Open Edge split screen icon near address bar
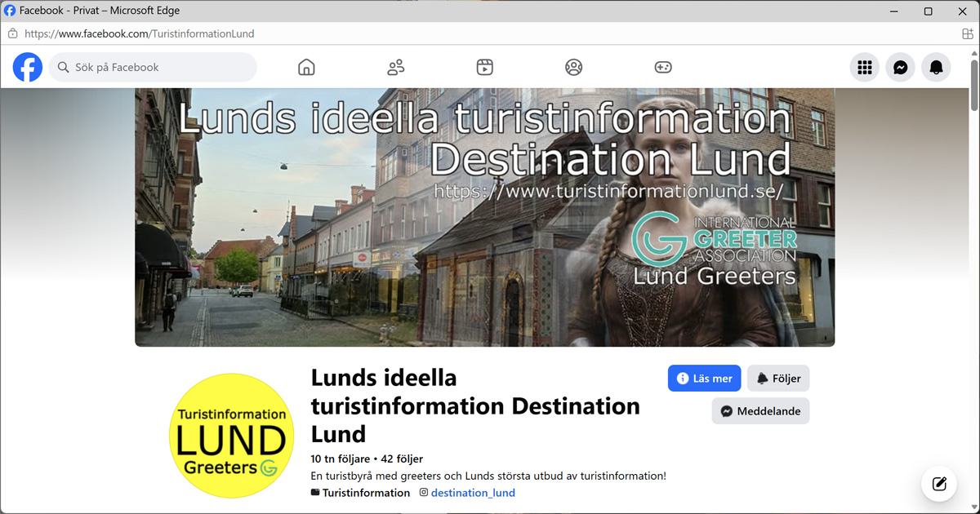Viewport: 980px width, 514px height. 966,33
